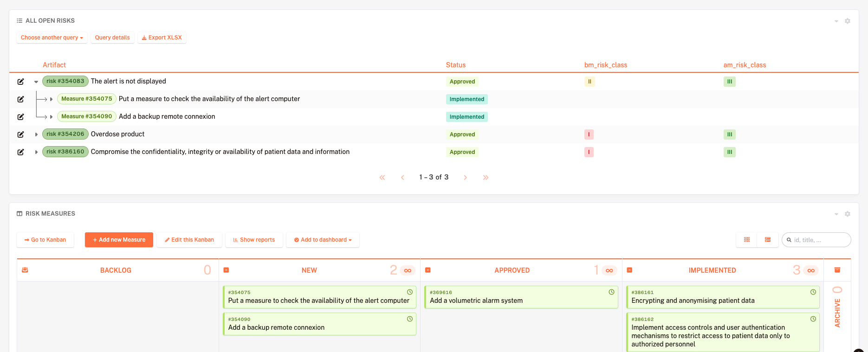The image size is (868, 352).
Task: Click edit icon for risk #354083 row
Action: point(20,82)
